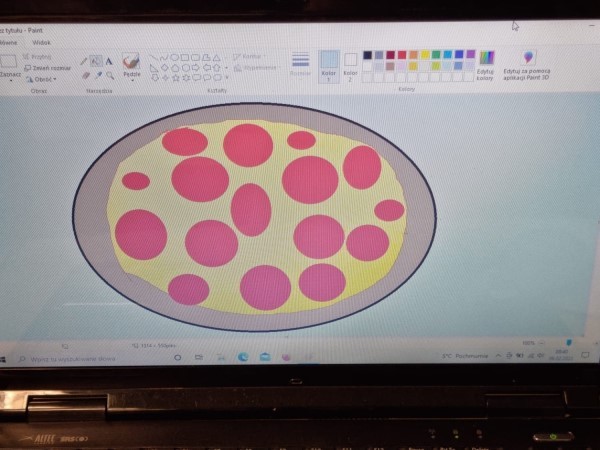Activate the Kolor 1 foreground color
The height and width of the screenshot is (450, 600).
329,66
